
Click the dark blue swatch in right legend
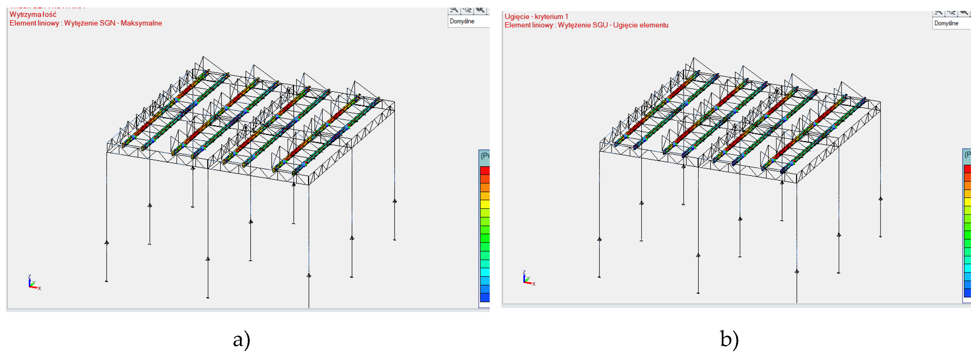click(x=967, y=293)
